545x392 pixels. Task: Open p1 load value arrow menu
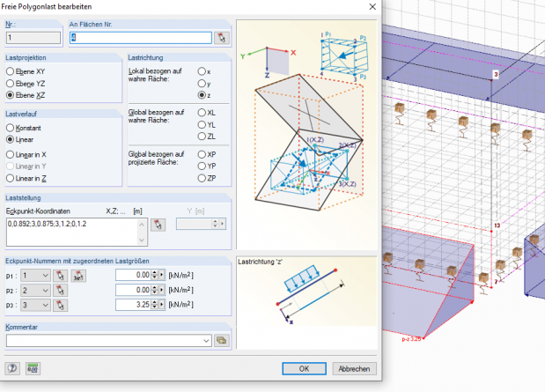pyautogui.click(x=162, y=275)
